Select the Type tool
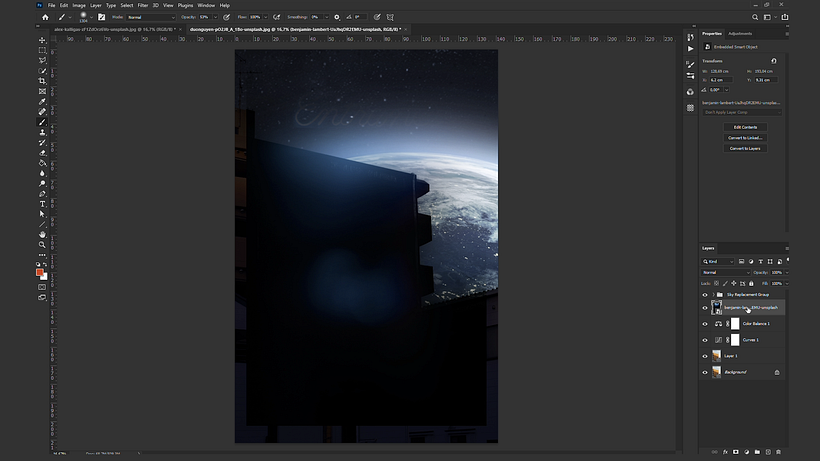The image size is (820, 461). pos(42,204)
